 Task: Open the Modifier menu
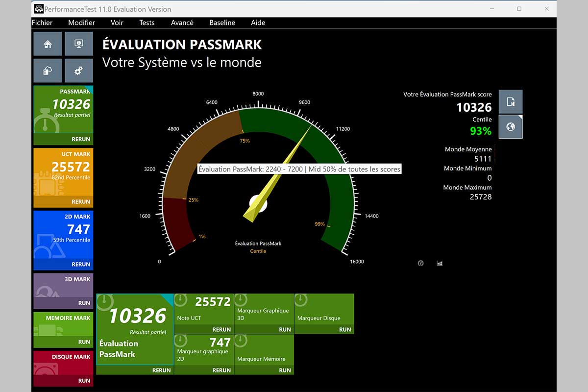click(x=82, y=23)
